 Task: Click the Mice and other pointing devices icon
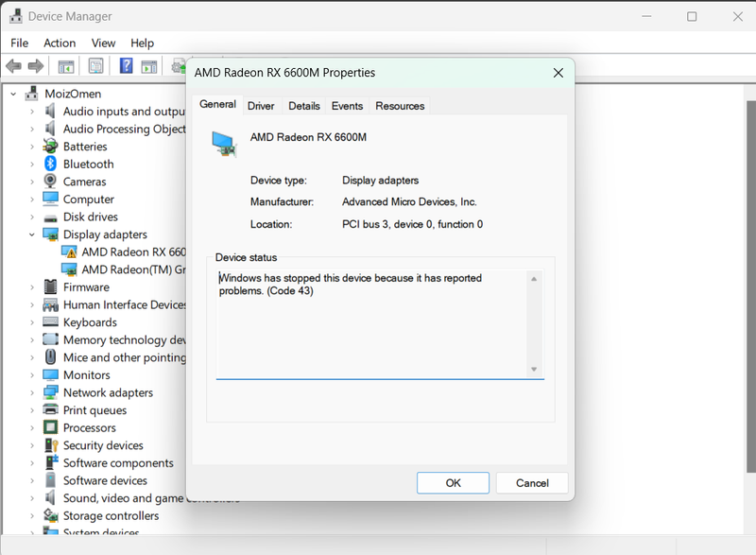(50, 357)
